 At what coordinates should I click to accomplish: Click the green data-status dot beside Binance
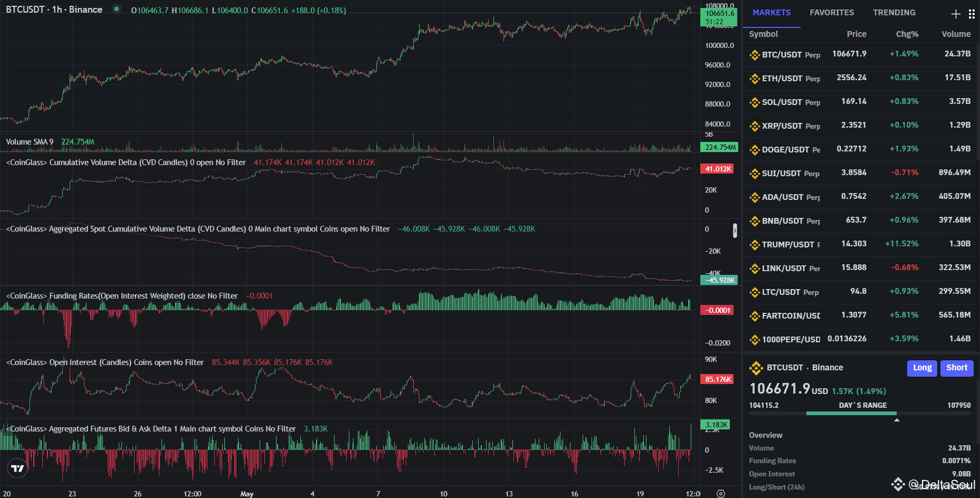pyautogui.click(x=116, y=9)
